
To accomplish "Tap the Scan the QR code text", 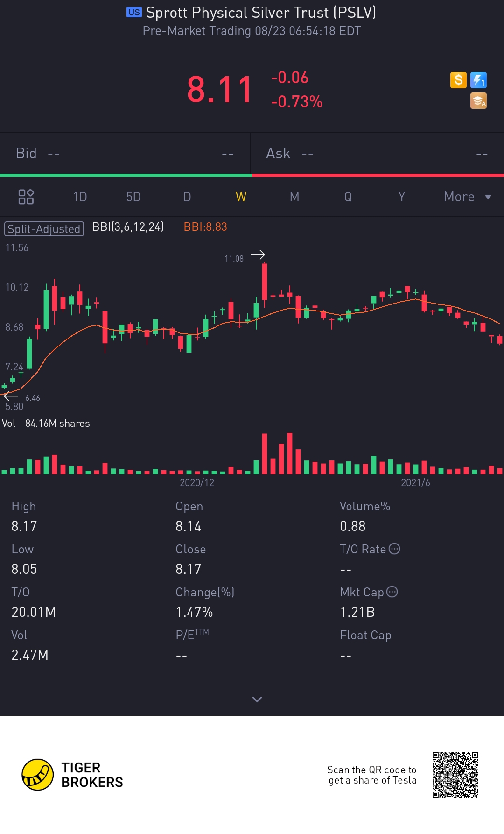I will [x=372, y=775].
